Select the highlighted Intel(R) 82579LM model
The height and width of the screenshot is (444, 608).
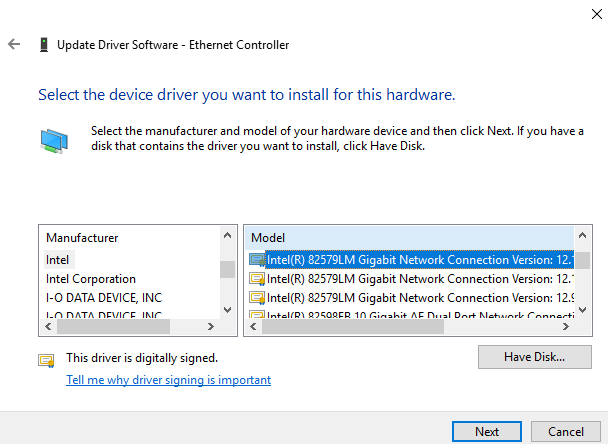coord(411,260)
